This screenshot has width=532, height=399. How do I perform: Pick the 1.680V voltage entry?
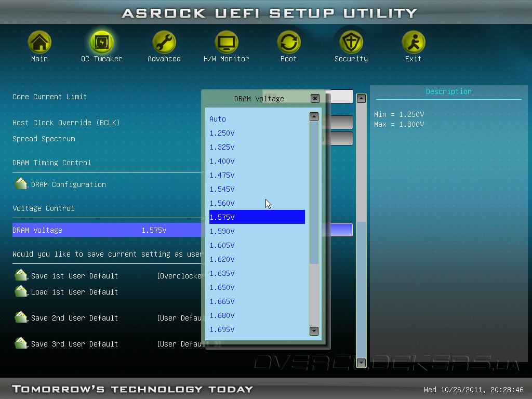click(x=257, y=315)
